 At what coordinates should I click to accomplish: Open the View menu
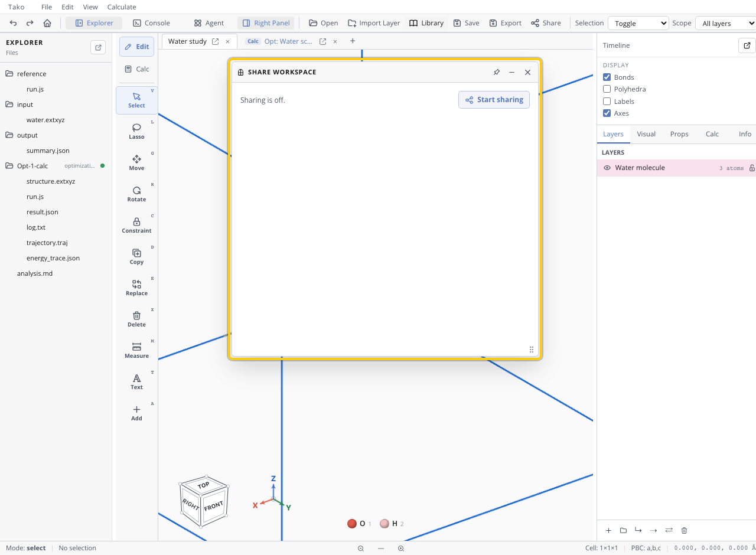90,7
